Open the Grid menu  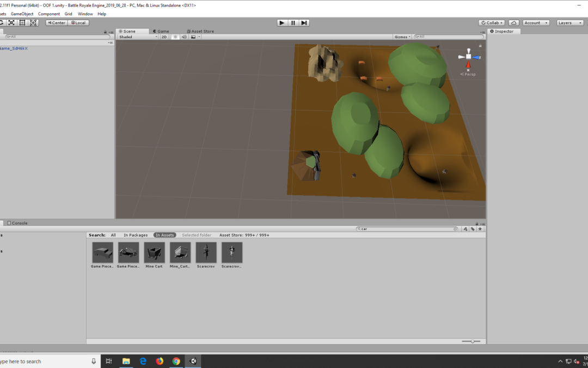pyautogui.click(x=68, y=14)
